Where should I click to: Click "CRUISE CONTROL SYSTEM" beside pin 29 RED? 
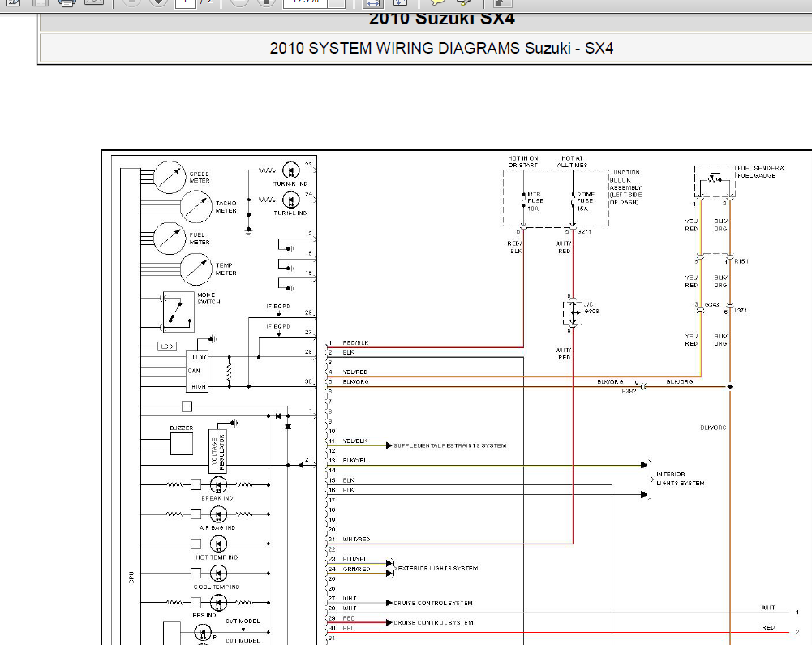point(433,623)
